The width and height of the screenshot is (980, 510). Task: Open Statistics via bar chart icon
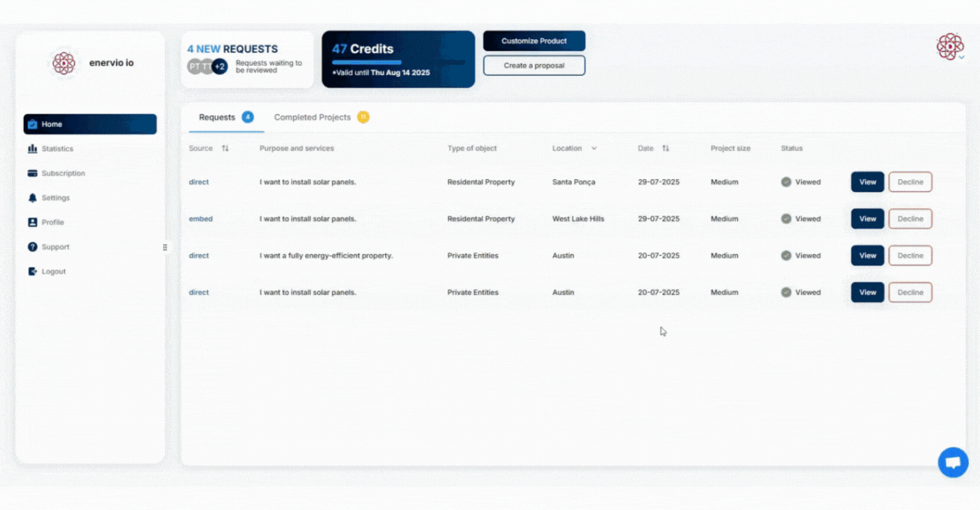tap(32, 149)
